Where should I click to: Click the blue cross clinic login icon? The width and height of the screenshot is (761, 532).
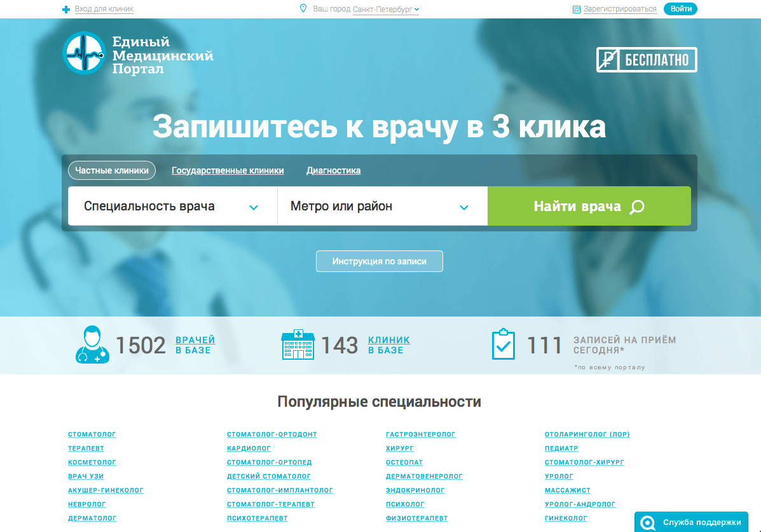coord(66,10)
